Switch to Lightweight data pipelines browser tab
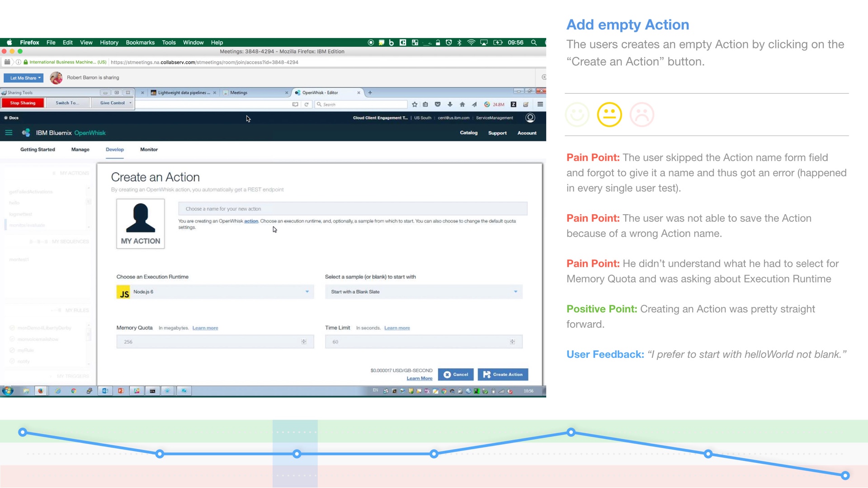 183,93
